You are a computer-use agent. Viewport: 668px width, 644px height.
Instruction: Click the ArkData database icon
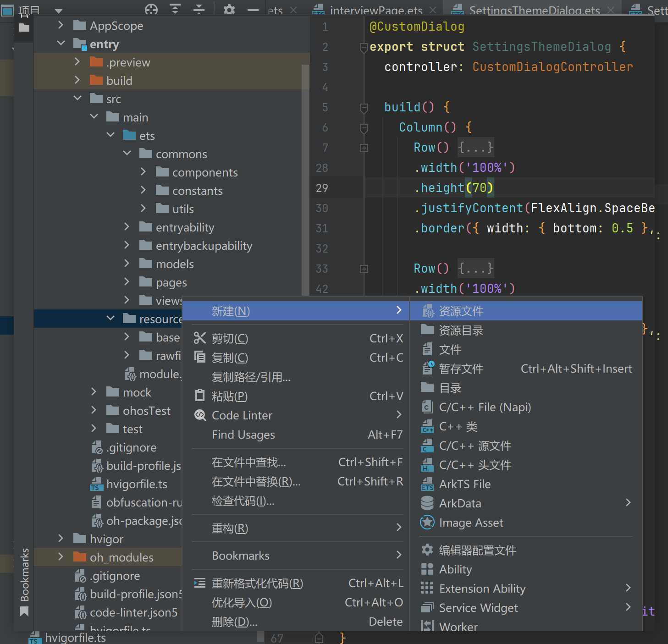point(427,503)
